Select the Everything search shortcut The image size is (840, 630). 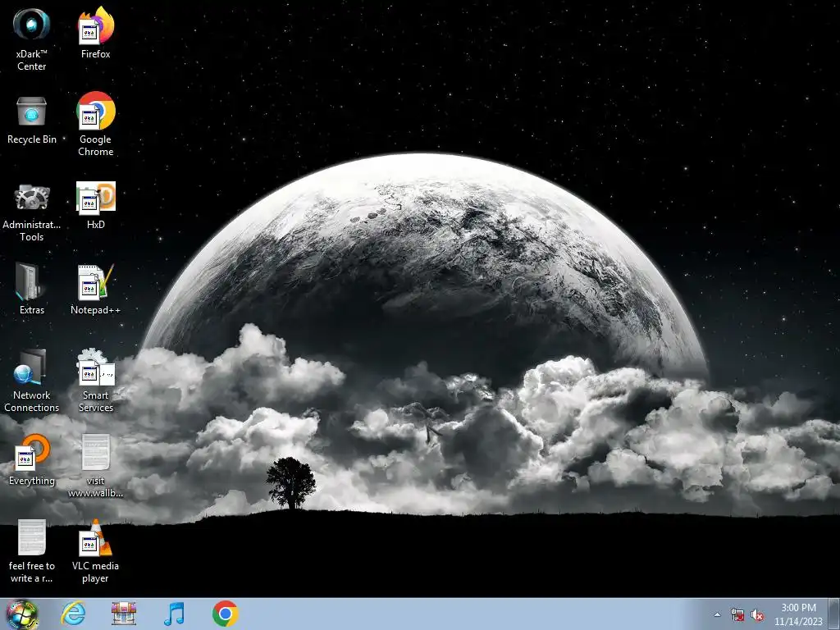coord(32,459)
